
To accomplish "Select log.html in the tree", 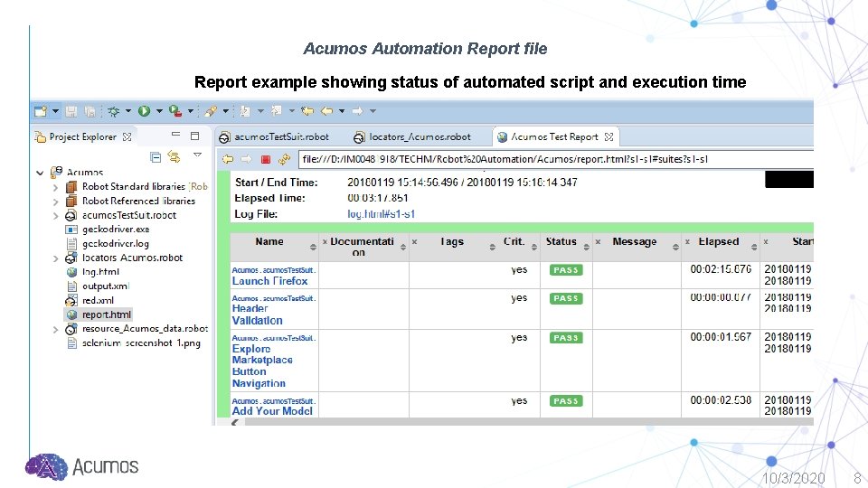I will tap(100, 272).
